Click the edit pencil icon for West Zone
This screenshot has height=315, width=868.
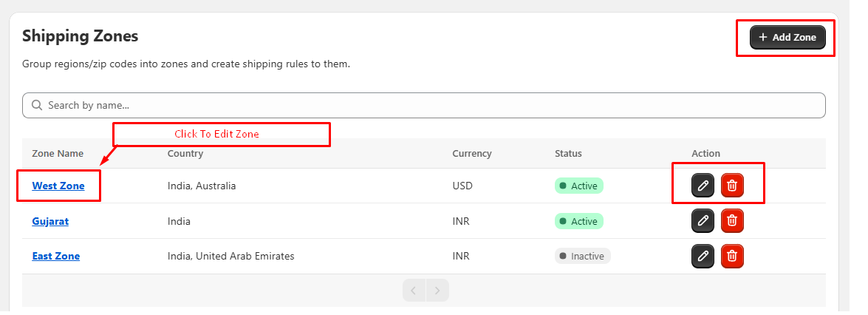[703, 185]
